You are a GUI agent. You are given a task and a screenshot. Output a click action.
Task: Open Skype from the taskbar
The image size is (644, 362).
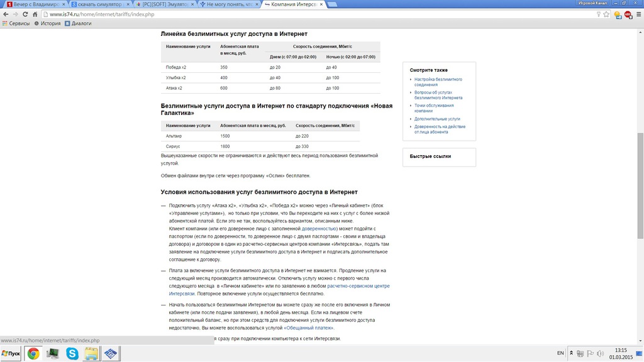[x=72, y=354]
